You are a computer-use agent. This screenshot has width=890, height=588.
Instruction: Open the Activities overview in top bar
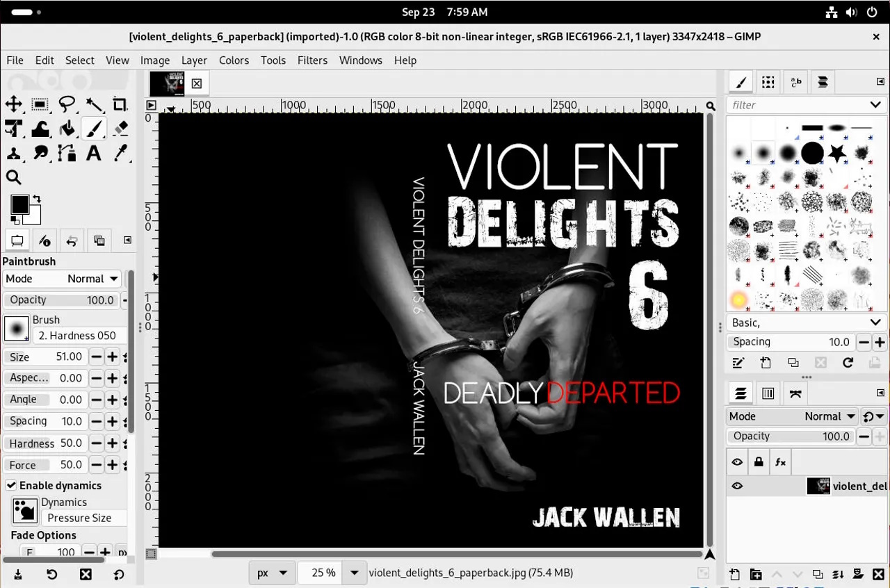[x=26, y=12]
